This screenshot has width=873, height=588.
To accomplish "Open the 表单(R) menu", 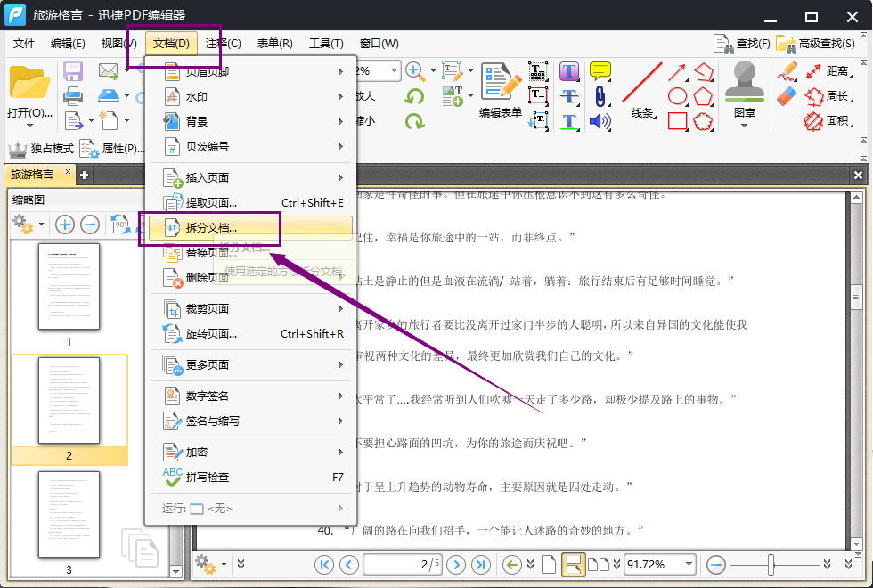I will (274, 44).
